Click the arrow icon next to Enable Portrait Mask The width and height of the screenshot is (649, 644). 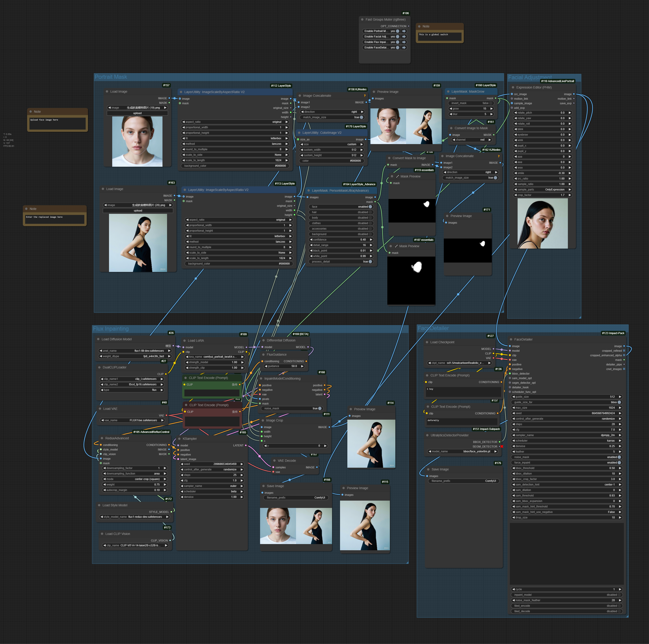click(x=404, y=31)
